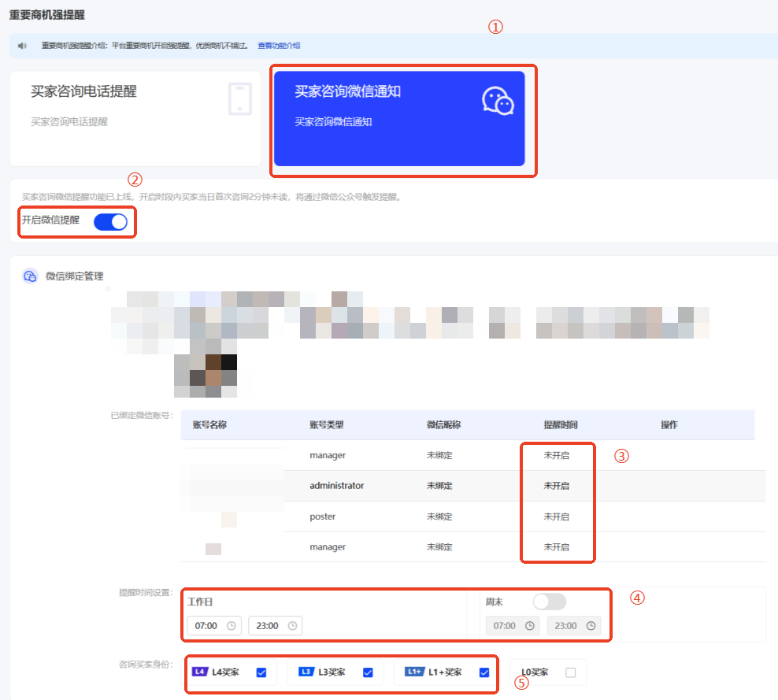Click clock icon in weekday 23:00 field

click(x=292, y=626)
